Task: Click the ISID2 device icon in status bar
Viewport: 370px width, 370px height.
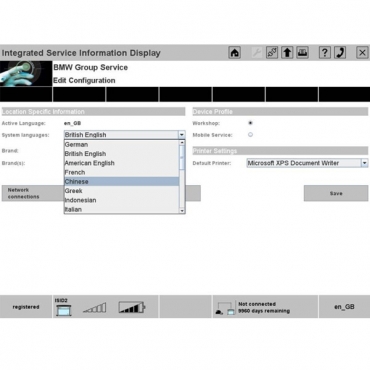Action: point(63,310)
